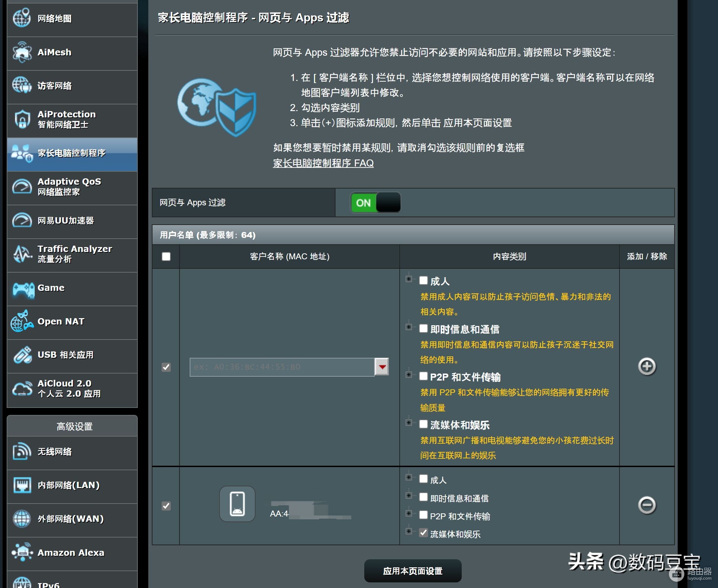This screenshot has height=588, width=718.
Task: Open the 网易UU加速器 speedometer icon
Action: click(22, 220)
